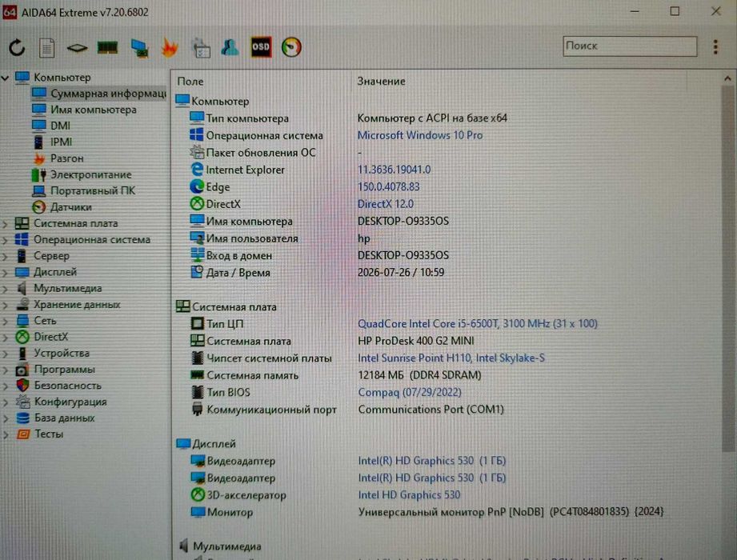This screenshot has width=737, height=560.
Task: Click the Поле column header
Action: tap(190, 82)
